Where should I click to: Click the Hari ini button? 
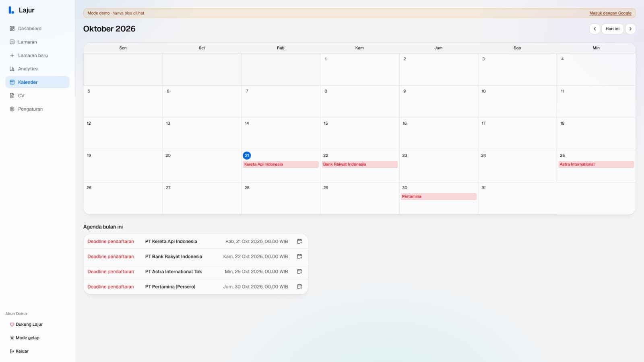(612, 29)
